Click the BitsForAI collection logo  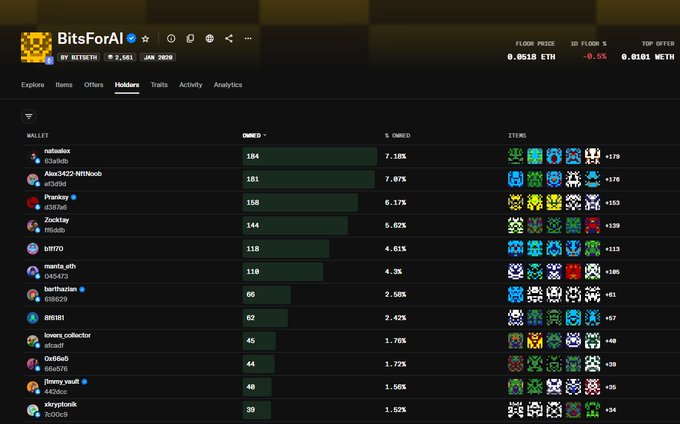click(x=36, y=47)
